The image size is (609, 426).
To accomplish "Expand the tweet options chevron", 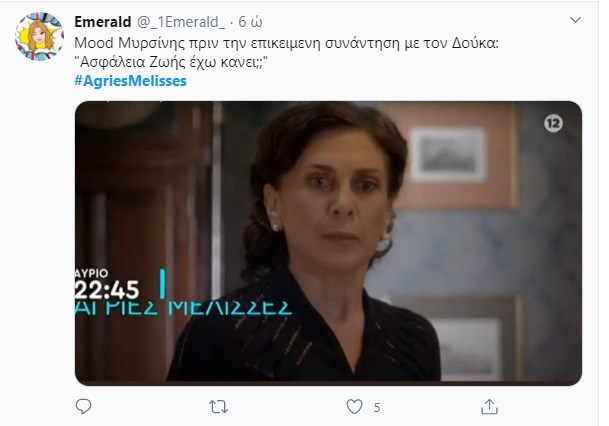I will point(575,19).
